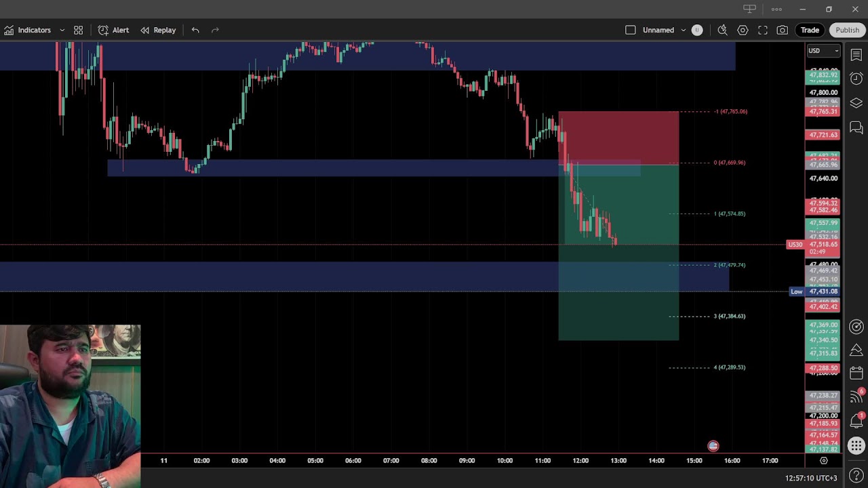The height and width of the screenshot is (488, 868).
Task: Click the economic event flag marker
Action: (713, 446)
